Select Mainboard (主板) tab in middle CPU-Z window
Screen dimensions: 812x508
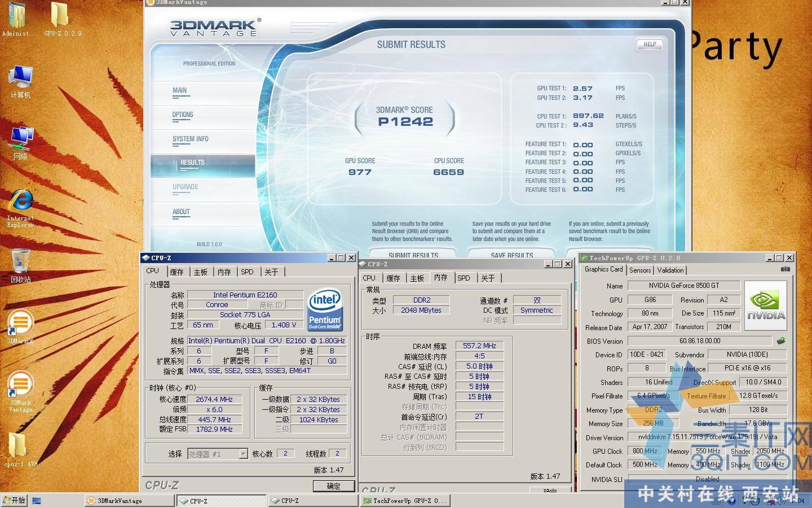pos(417,278)
